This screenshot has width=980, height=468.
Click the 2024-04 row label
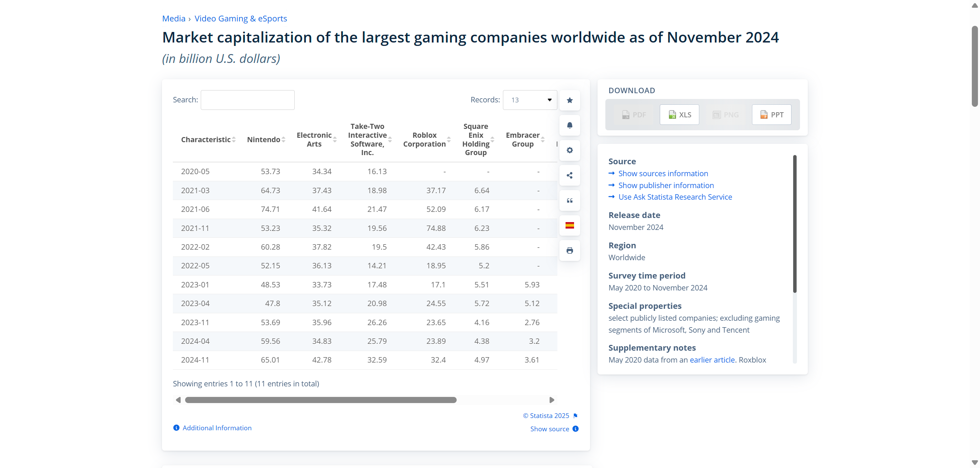tap(195, 341)
